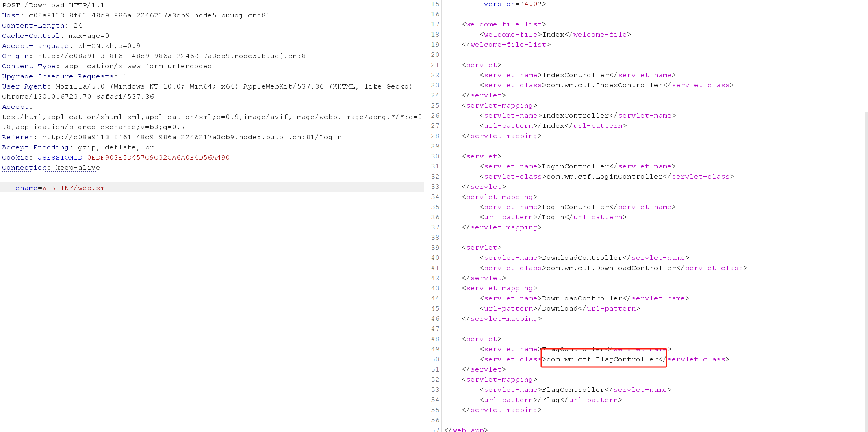This screenshot has width=868, height=432.
Task: Click the /Flag url-pattern on line 54
Action: 551,400
